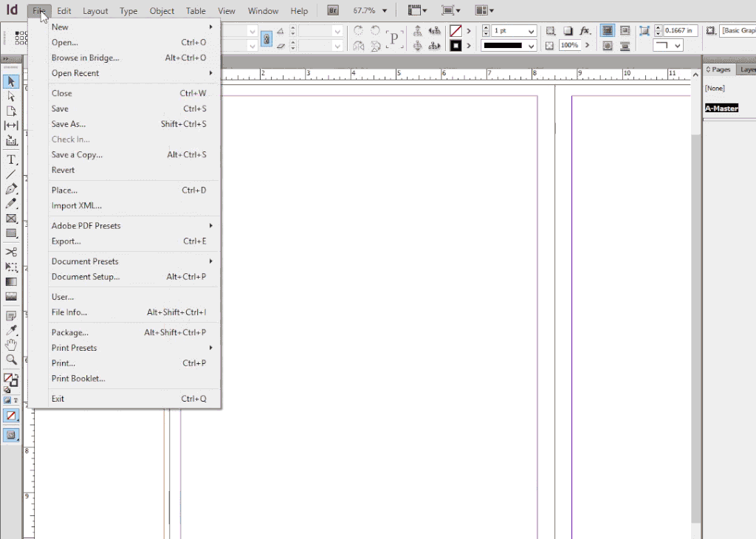The width and height of the screenshot is (756, 539).
Task: Select the Rectangle Frame tool
Action: coord(10,219)
